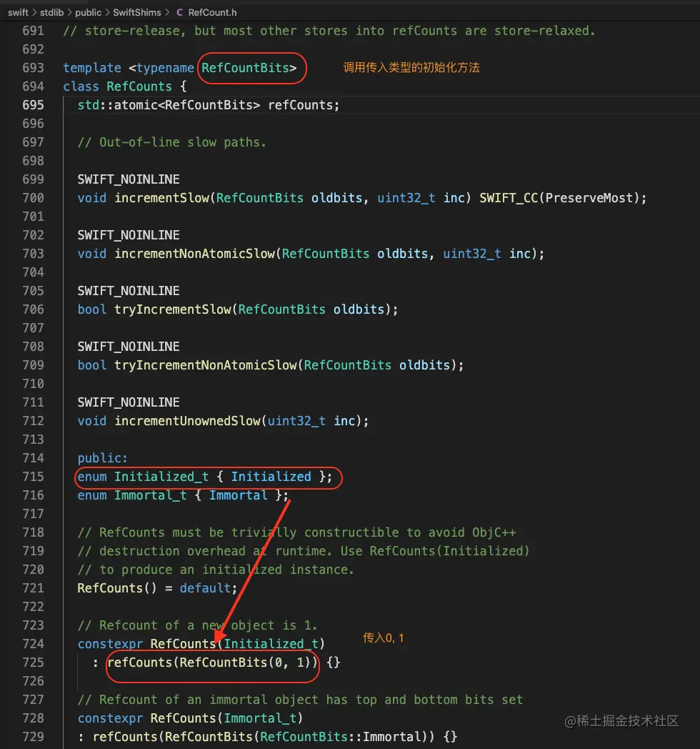The image size is (700, 749).
Task: Open the stdlib breadcrumb segment
Action: pos(51,12)
